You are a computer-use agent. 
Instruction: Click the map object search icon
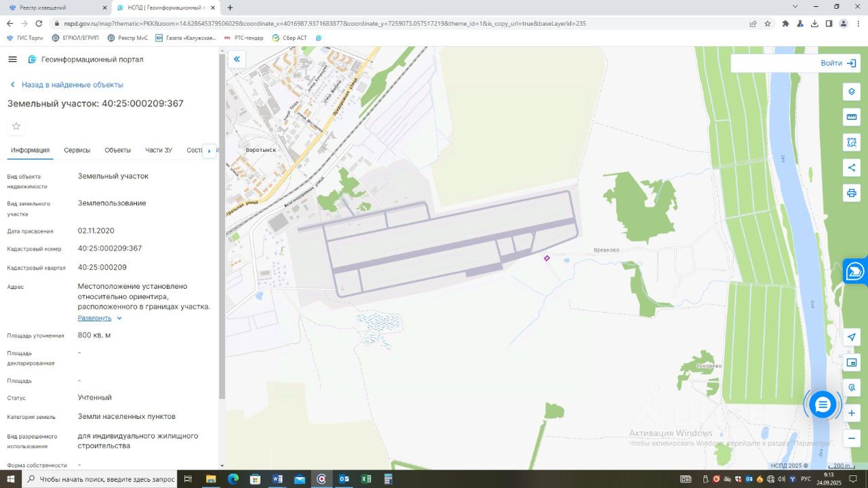tap(852, 388)
